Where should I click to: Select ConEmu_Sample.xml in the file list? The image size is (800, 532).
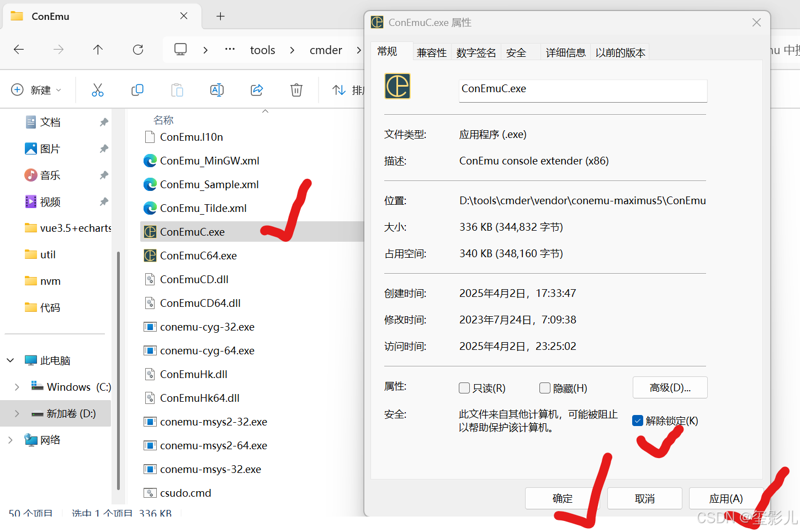(209, 184)
